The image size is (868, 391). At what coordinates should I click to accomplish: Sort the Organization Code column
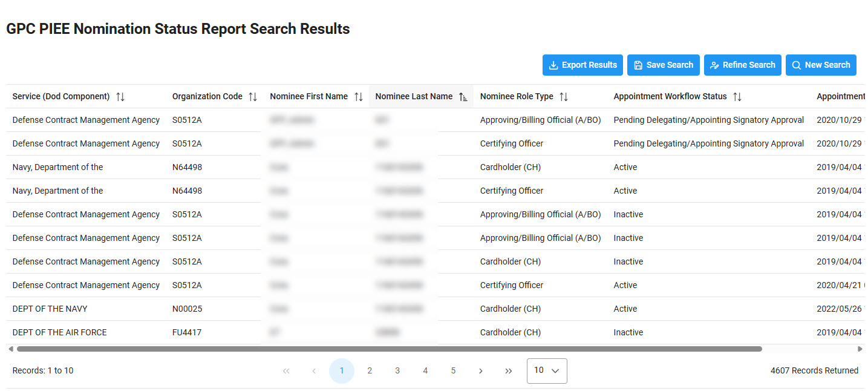[253, 96]
